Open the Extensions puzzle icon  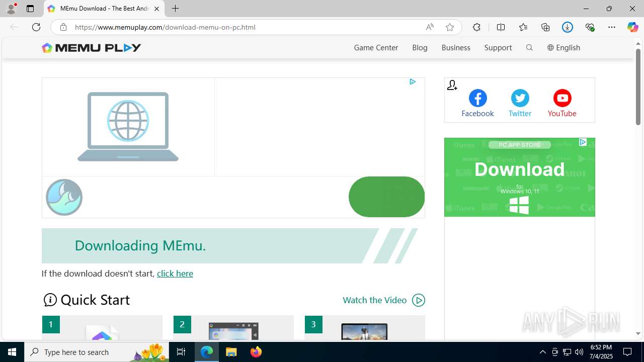(476, 27)
